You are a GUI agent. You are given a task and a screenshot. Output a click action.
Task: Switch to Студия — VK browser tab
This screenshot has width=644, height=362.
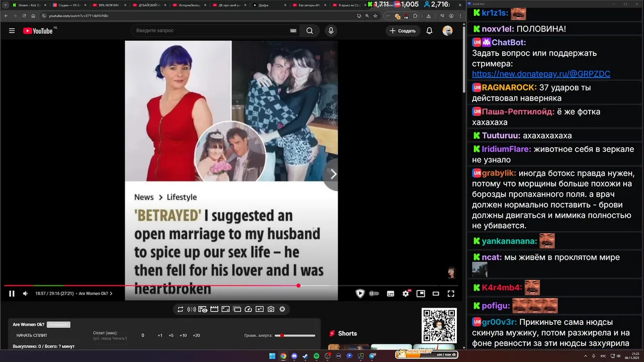point(69,5)
